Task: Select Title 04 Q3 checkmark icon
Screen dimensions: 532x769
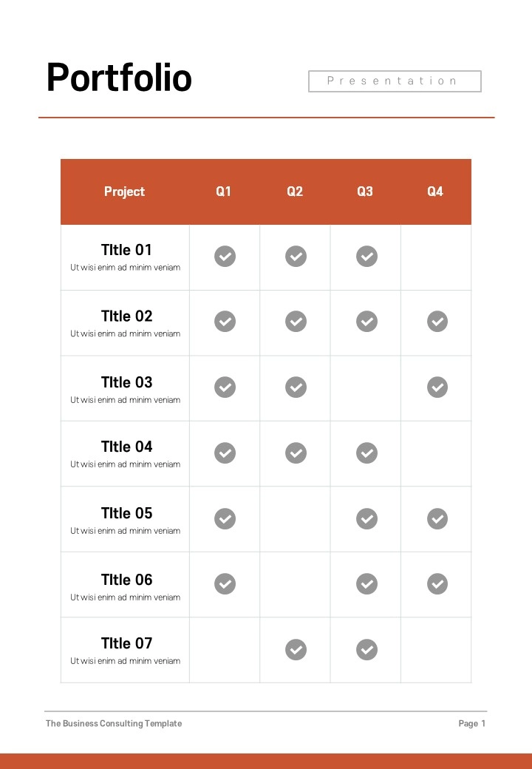Action: [x=366, y=453]
